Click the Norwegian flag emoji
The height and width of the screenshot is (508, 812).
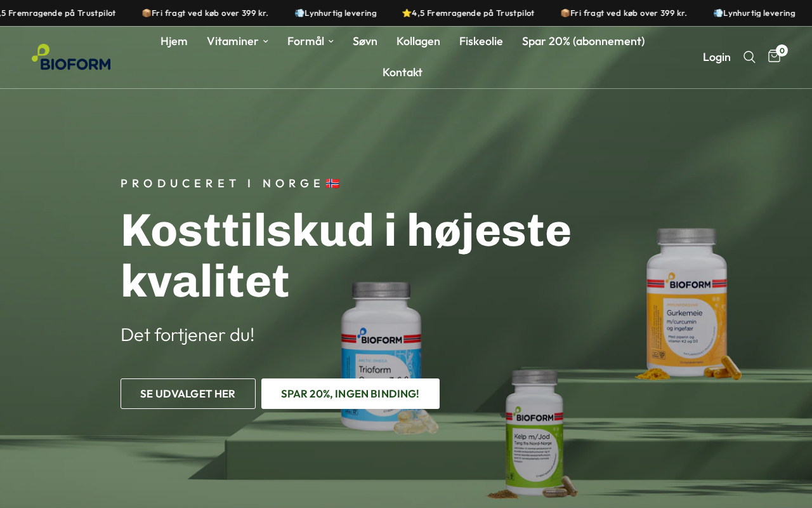pyautogui.click(x=332, y=184)
